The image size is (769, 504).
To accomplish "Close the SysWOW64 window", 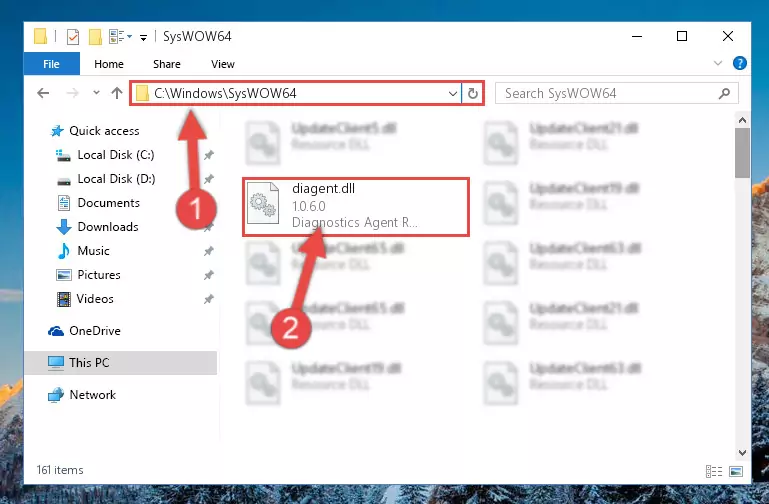I will [728, 36].
